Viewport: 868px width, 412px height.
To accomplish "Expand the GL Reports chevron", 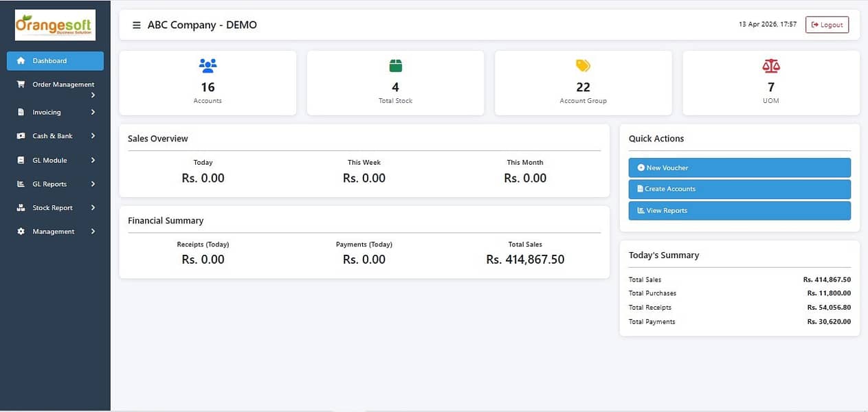I will [93, 184].
